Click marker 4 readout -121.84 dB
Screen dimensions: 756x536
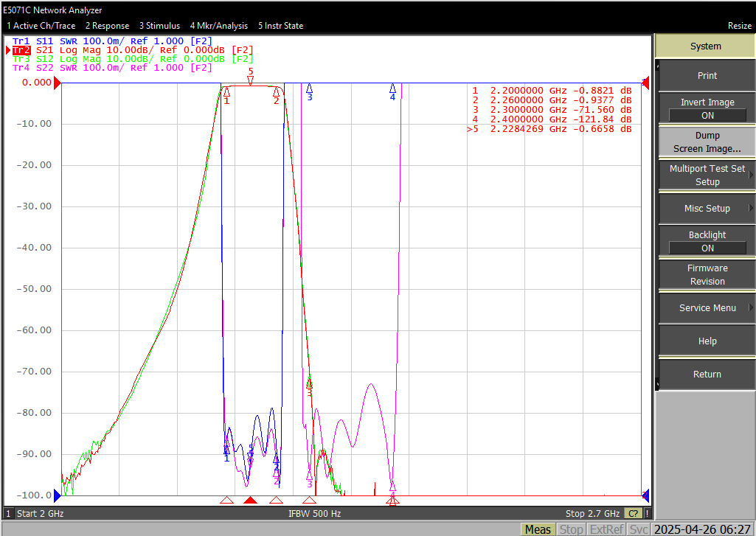[552, 119]
